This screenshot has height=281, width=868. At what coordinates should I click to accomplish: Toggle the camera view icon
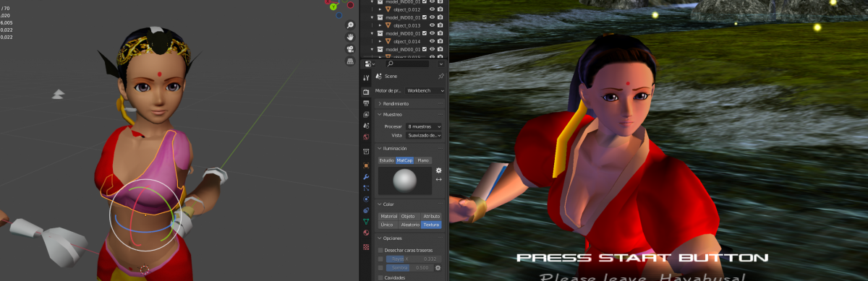(350, 49)
